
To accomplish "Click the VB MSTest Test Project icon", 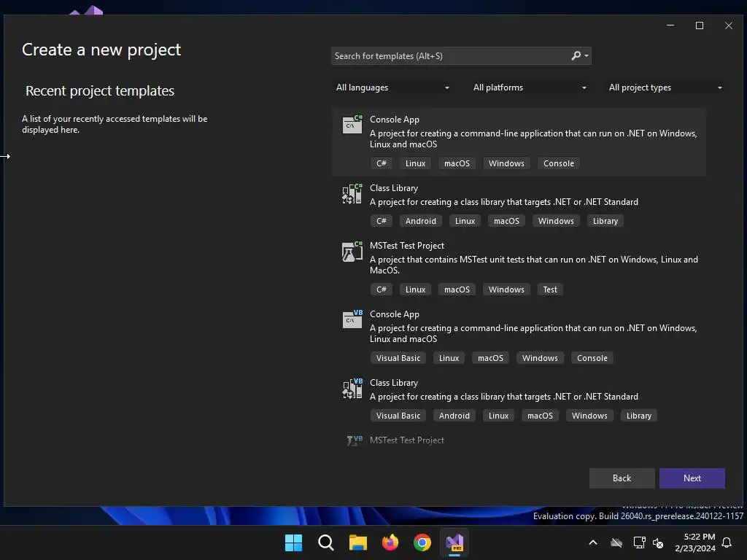I will click(x=355, y=440).
